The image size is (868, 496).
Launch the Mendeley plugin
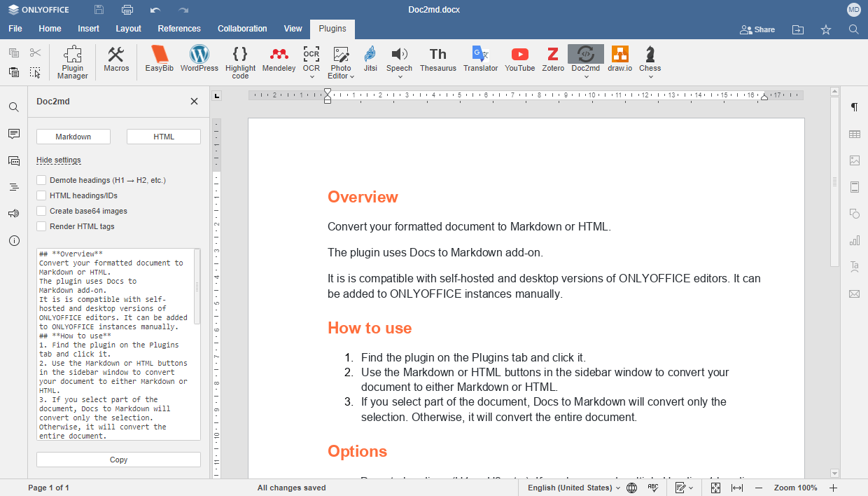coord(279,60)
